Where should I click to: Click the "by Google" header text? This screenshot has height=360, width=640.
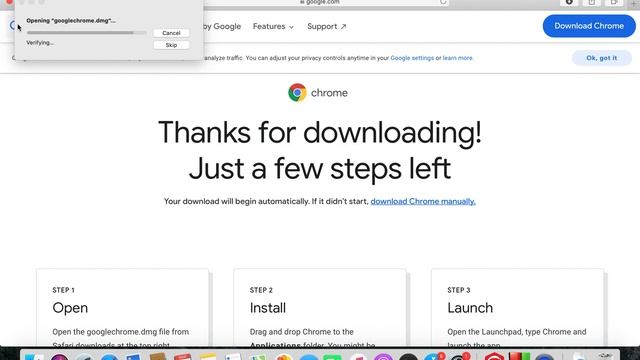click(x=222, y=27)
